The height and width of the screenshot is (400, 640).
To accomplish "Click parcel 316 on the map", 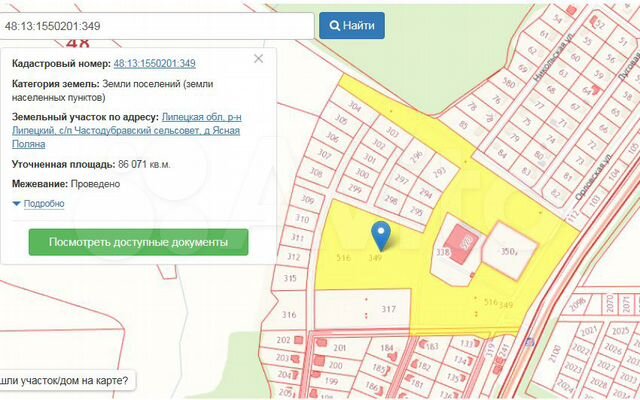I will 290,314.
